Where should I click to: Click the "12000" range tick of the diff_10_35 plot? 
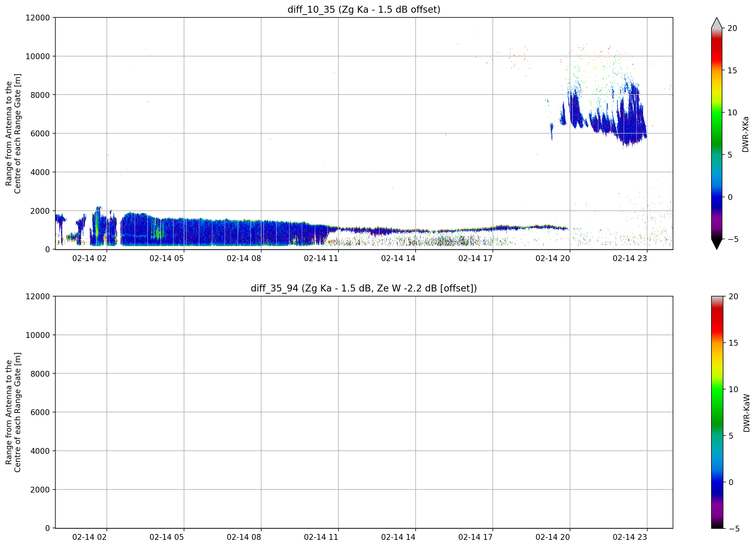[38, 18]
